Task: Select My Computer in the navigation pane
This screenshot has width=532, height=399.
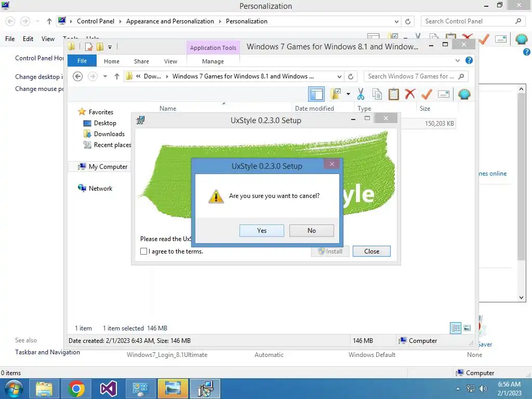Action: [x=108, y=167]
